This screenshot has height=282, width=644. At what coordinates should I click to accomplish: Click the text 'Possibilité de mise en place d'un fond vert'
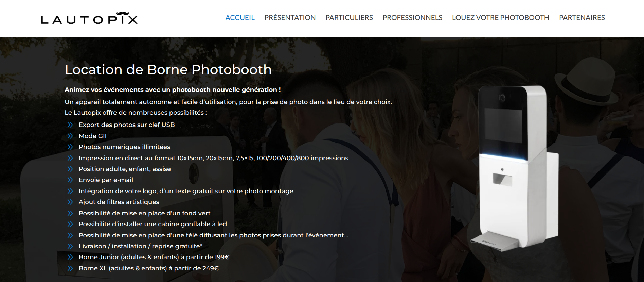[x=145, y=213]
